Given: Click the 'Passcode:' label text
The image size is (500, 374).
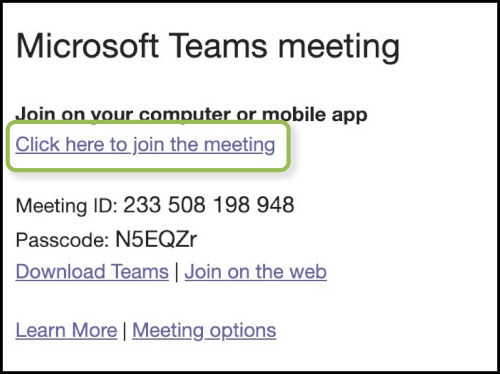Looking at the screenshot, I should pyautogui.click(x=62, y=240).
